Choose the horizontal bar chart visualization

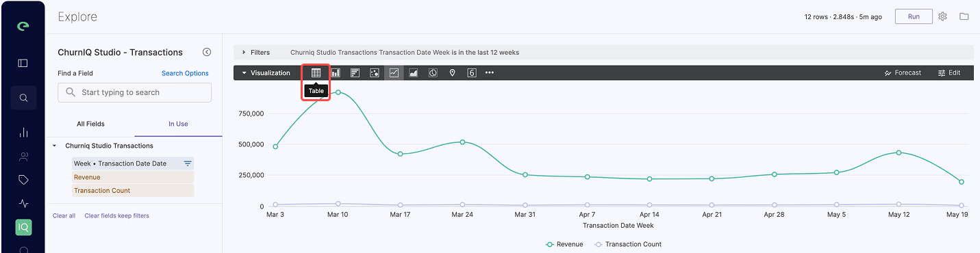pos(355,72)
